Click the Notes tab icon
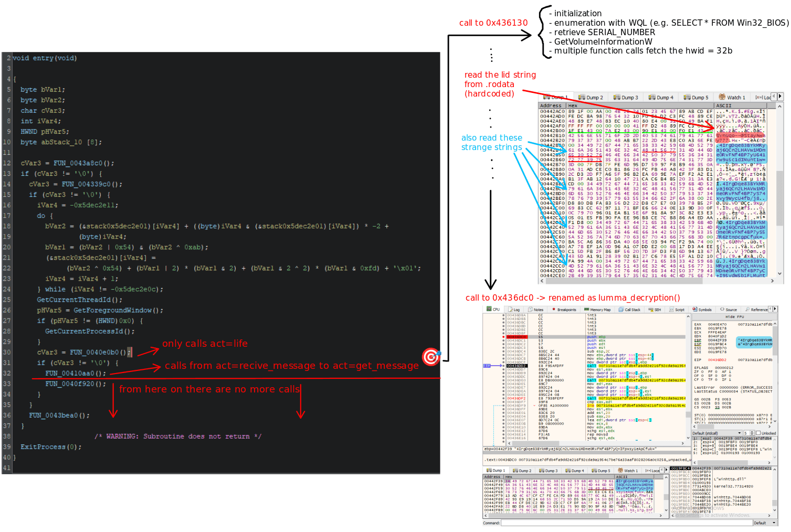Image resolution: width=791 pixels, height=532 pixels. (531, 310)
